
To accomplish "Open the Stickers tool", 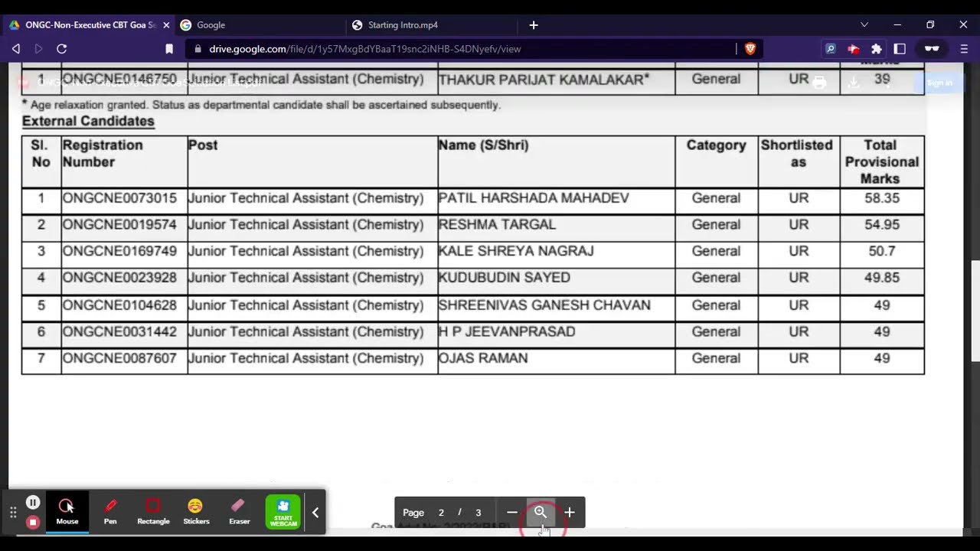I will (x=196, y=511).
